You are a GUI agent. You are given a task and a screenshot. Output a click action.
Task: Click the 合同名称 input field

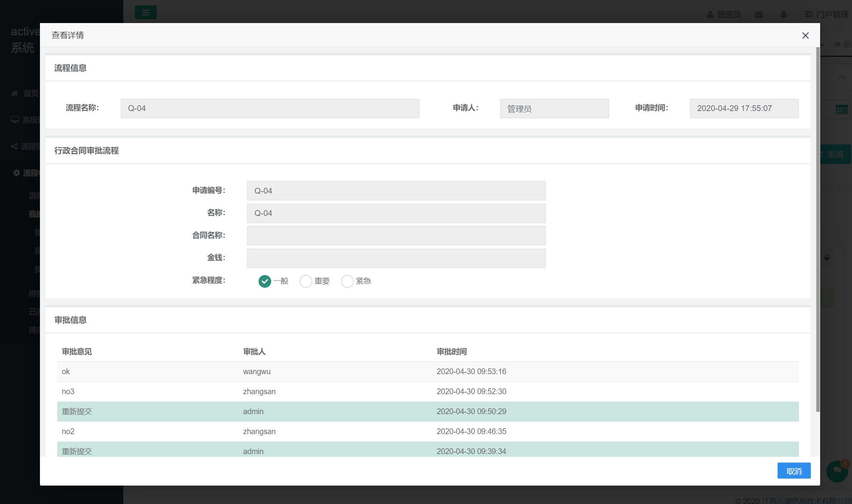(x=396, y=235)
